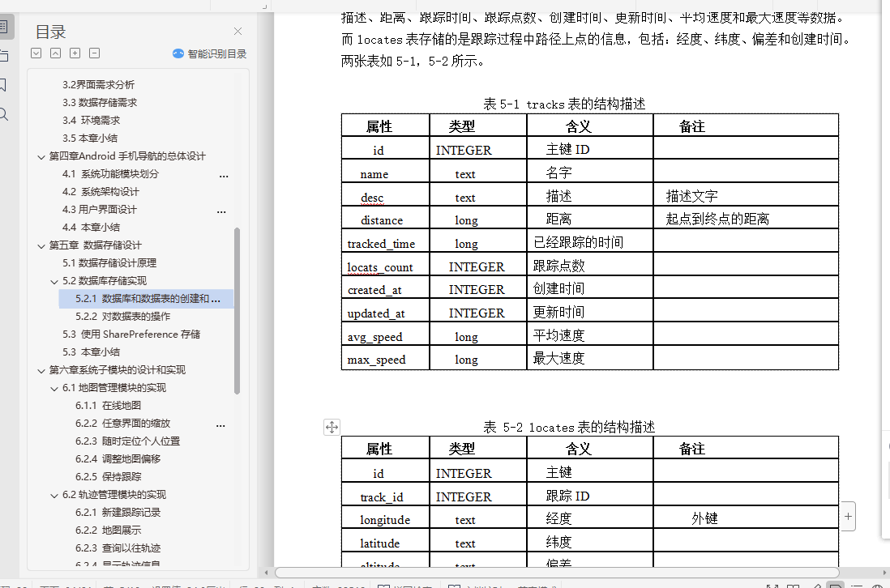Click the horizontal scrollbar right arrow

[884, 573]
